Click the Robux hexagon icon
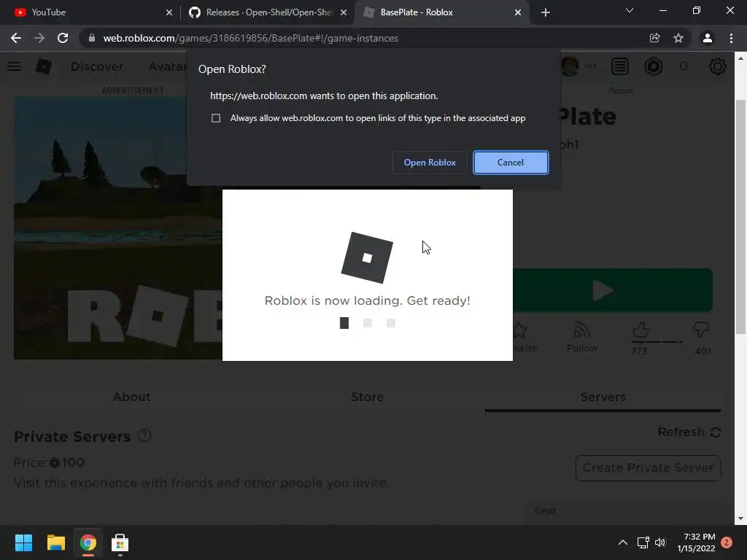This screenshot has width=747, height=560. (x=654, y=66)
